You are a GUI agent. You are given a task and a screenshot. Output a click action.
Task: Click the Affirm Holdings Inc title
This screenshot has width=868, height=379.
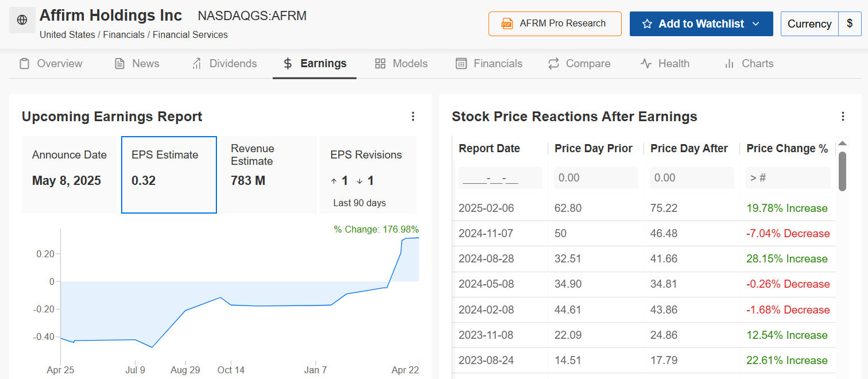click(x=111, y=16)
